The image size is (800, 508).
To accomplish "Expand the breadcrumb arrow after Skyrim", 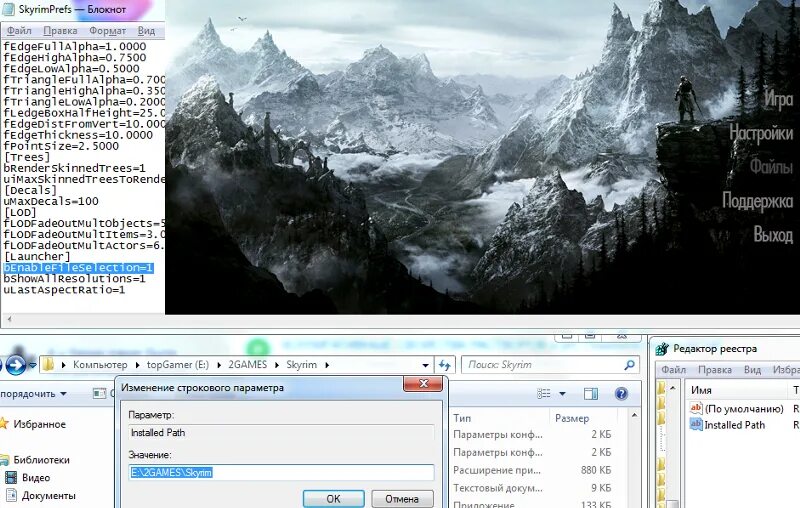I will pos(327,365).
